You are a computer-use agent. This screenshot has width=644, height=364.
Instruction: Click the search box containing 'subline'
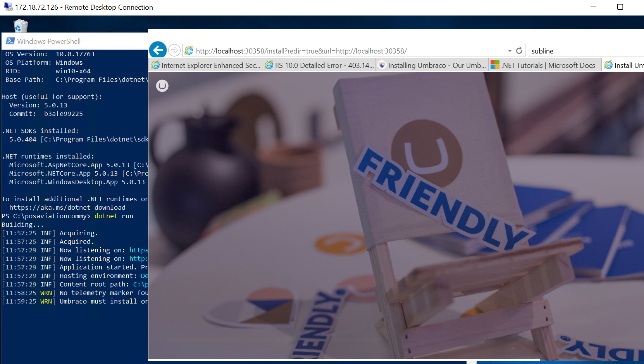coord(586,51)
